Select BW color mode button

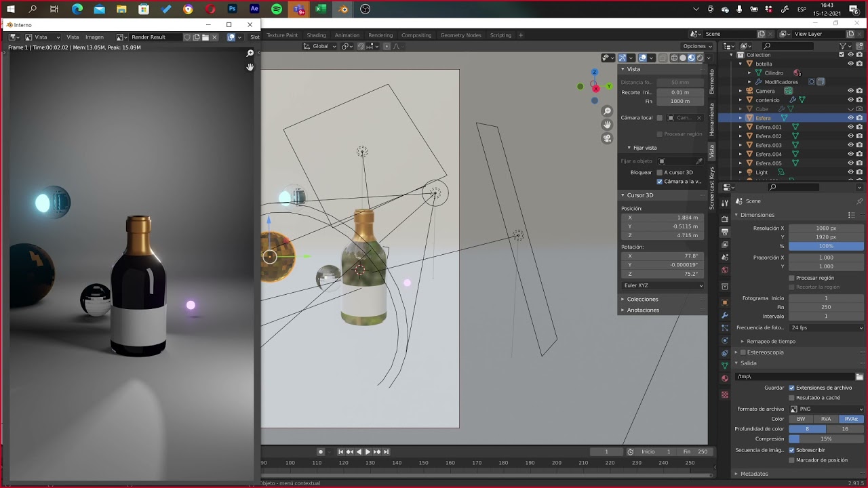(x=801, y=419)
